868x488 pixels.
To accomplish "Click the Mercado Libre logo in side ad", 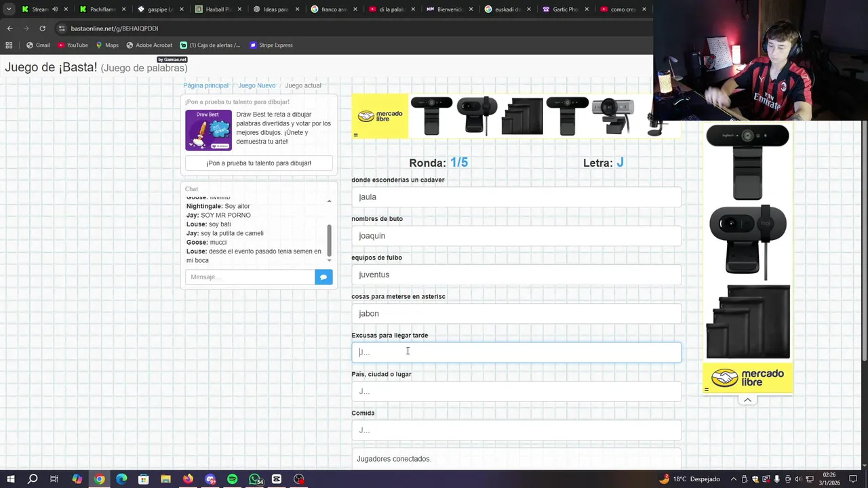I will click(747, 378).
